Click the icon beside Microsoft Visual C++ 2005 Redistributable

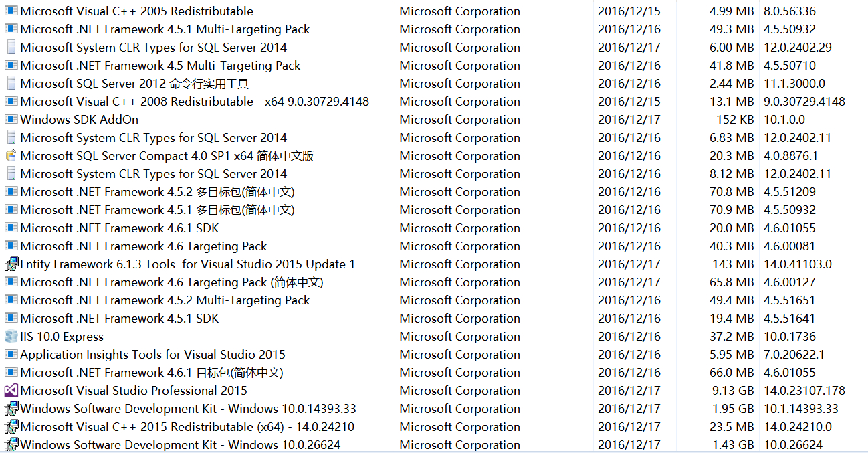click(x=11, y=11)
